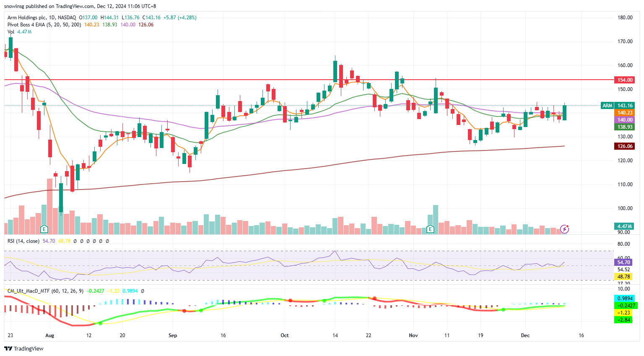This screenshot has width=644, height=356.
Task: Click the 160.00 price axis tick
Action: 625,65
